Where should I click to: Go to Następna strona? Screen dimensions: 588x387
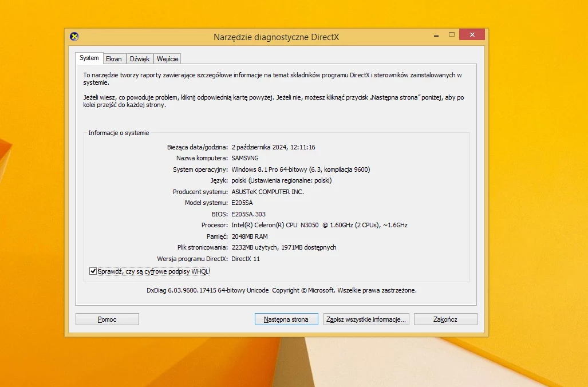coord(286,319)
